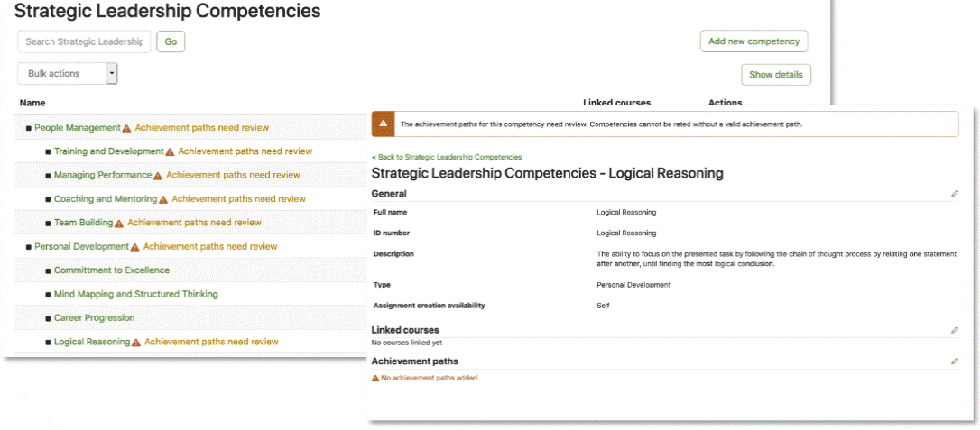Edit Linked courses via pencil icon
980x430 pixels.
[x=955, y=330]
